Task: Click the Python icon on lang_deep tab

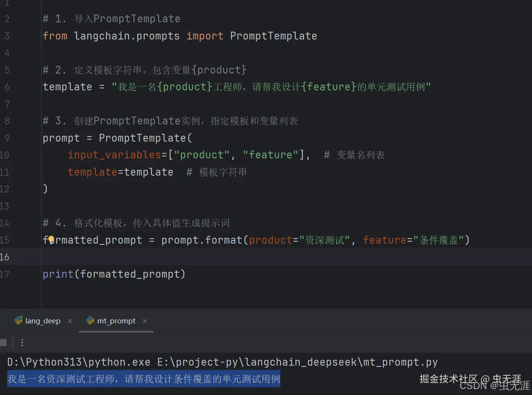Action: [x=18, y=321]
